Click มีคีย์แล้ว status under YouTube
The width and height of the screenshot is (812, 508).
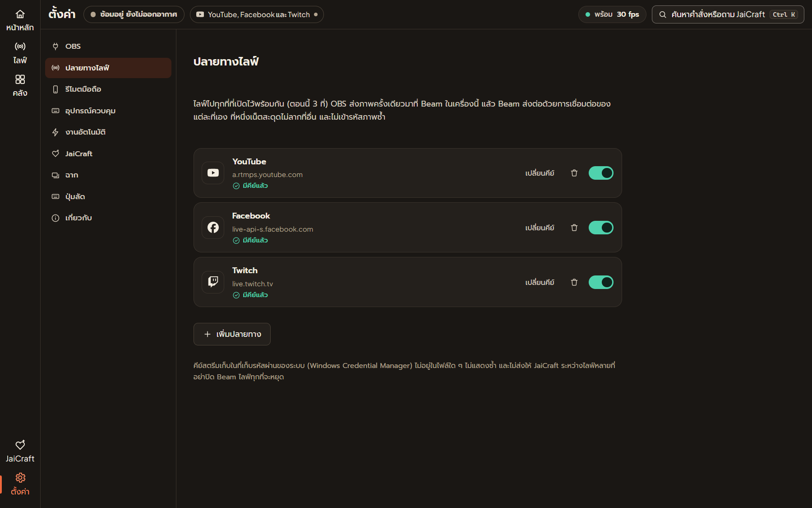[x=250, y=186]
